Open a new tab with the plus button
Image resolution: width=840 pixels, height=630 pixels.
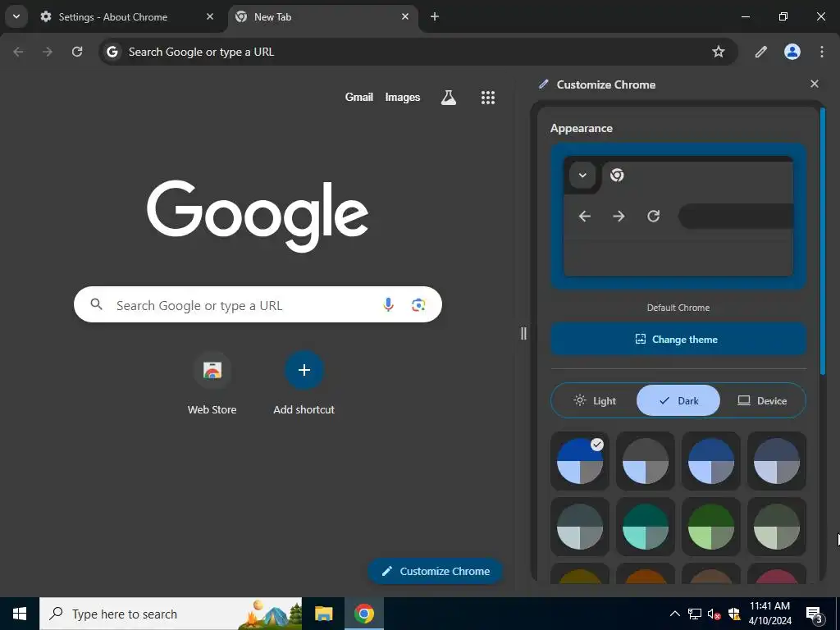(x=435, y=16)
